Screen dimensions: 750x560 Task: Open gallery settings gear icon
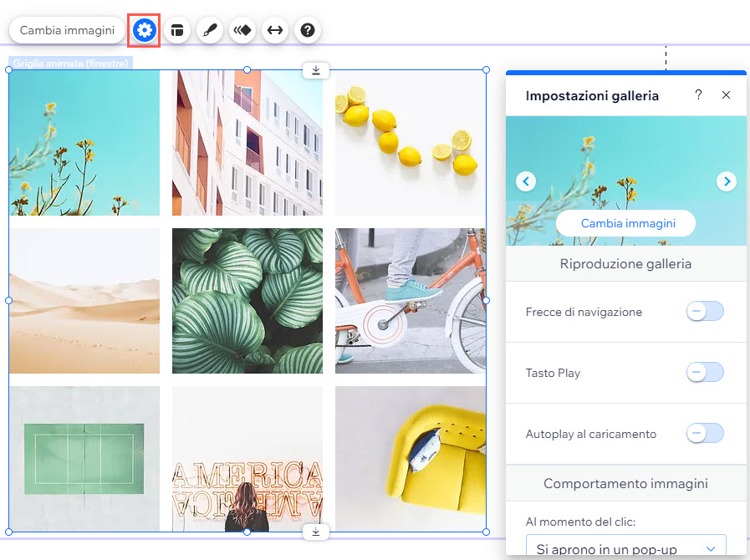click(144, 30)
